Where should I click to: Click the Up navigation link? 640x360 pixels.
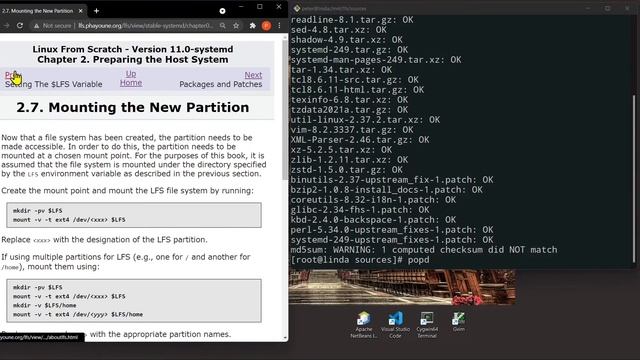click(131, 74)
